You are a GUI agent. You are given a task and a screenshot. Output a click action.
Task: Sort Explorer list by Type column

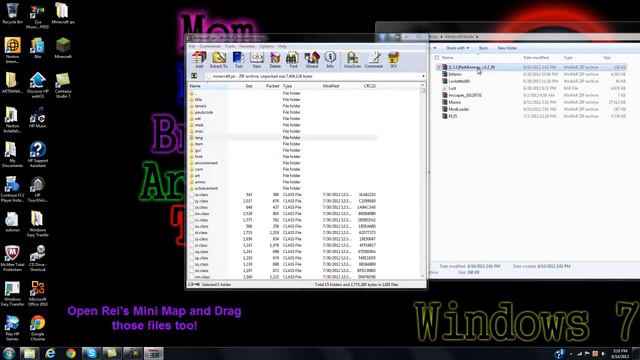coord(568,58)
